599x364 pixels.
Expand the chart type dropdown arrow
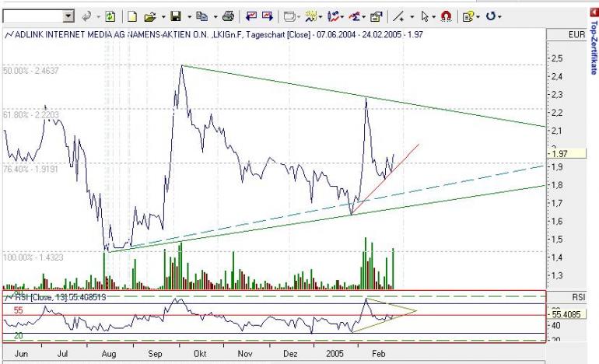pyautogui.click(x=321, y=17)
